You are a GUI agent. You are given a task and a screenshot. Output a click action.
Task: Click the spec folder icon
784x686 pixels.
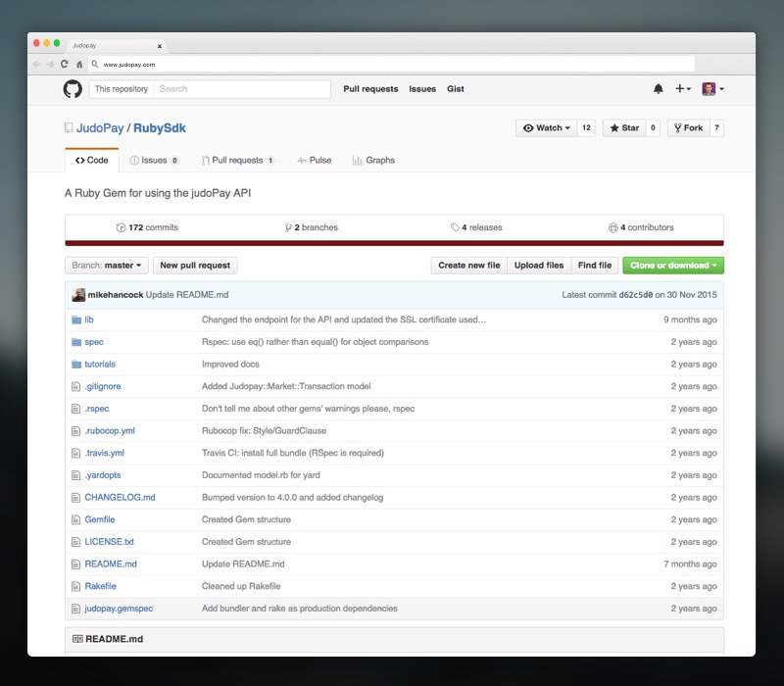(x=76, y=342)
